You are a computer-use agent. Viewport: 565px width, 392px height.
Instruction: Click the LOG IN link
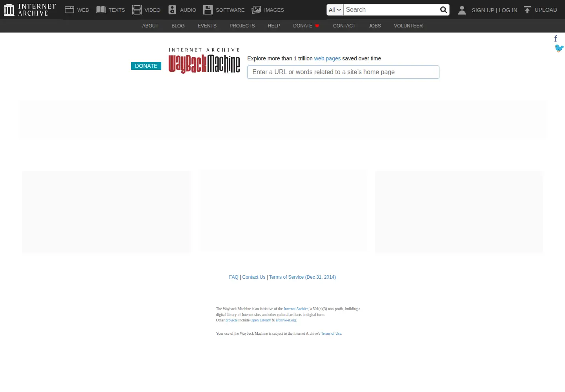point(508,10)
